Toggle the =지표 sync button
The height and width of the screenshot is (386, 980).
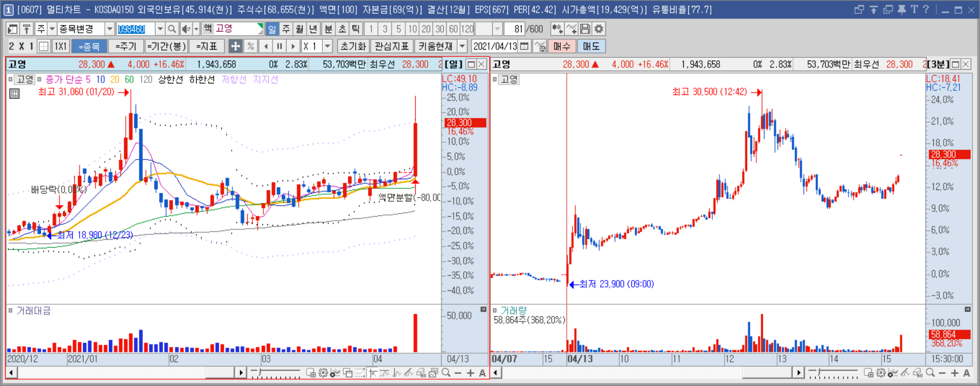point(206,46)
